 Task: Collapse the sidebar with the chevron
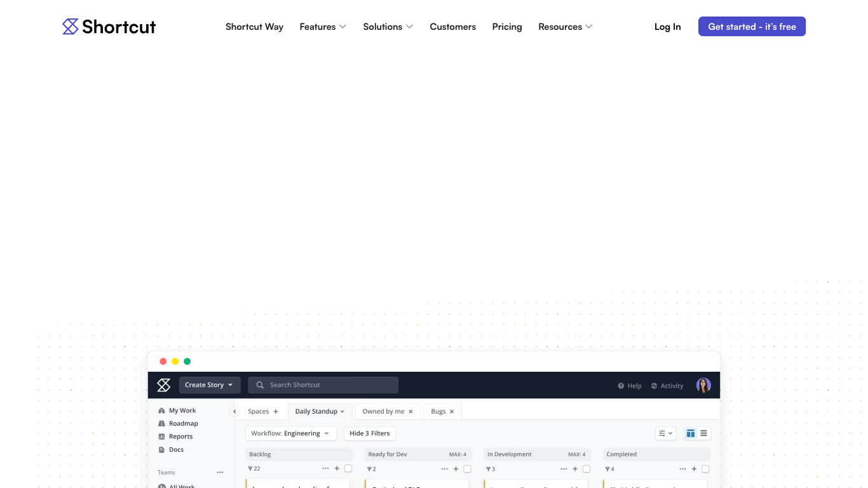(x=234, y=412)
